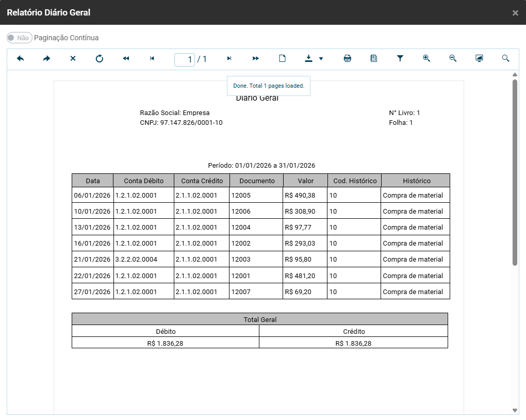Jump to the last page
This screenshot has height=420, width=526.
click(x=256, y=59)
